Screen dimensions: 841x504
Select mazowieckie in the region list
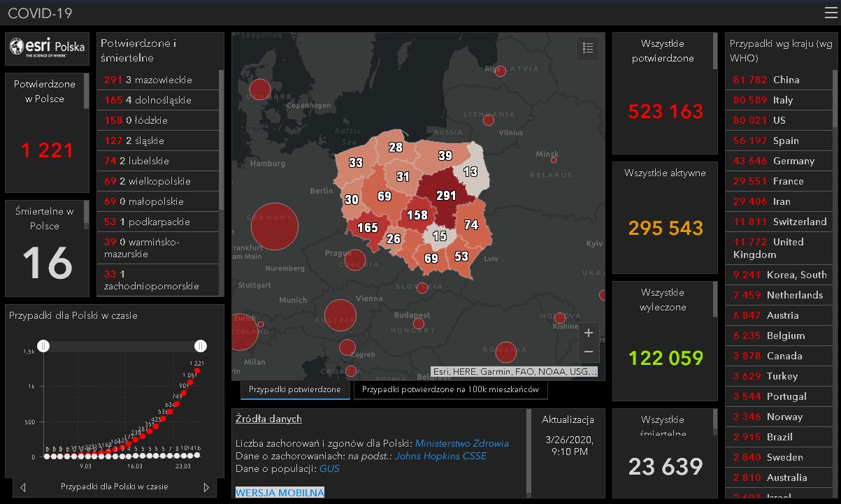pos(158,80)
